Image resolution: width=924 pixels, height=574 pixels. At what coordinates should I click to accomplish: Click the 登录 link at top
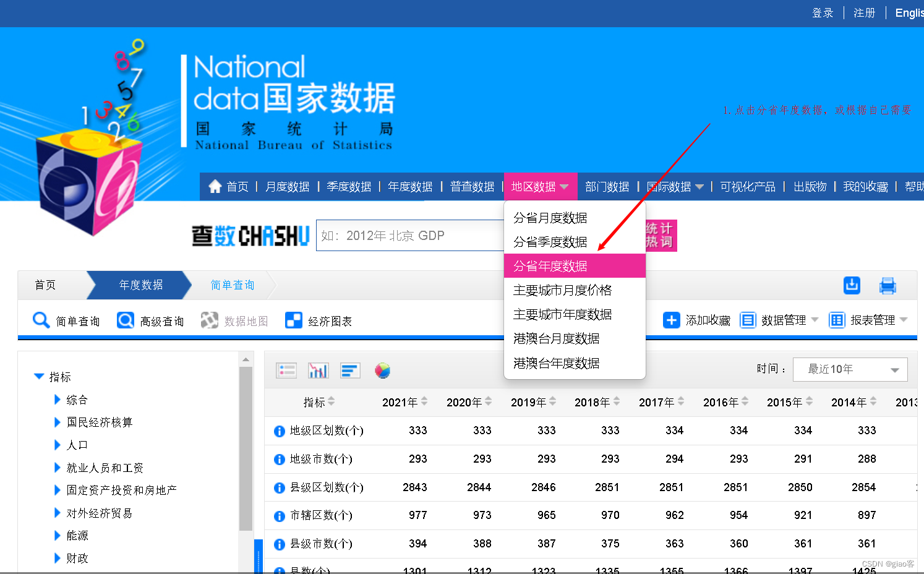coord(823,13)
